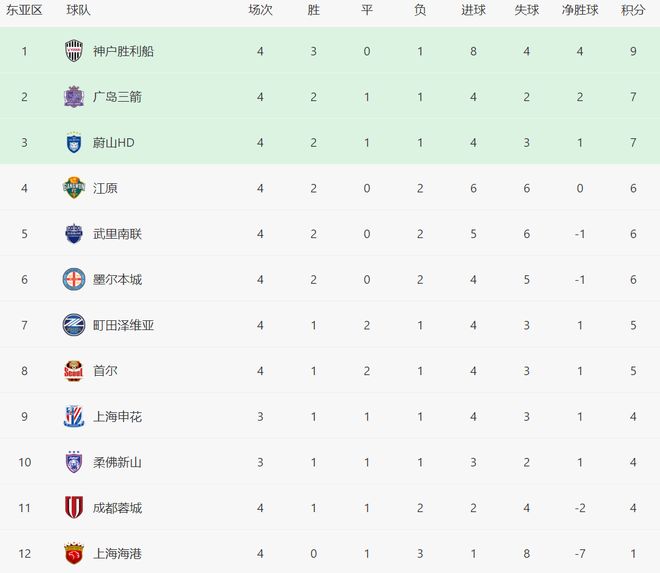Viewport: 660px width, 573px height.
Task: Click the 上海海港 team crest
Action: pos(74,553)
